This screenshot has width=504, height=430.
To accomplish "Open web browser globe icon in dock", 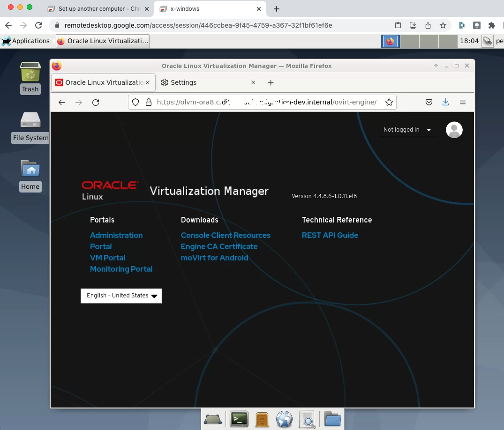I will [284, 419].
